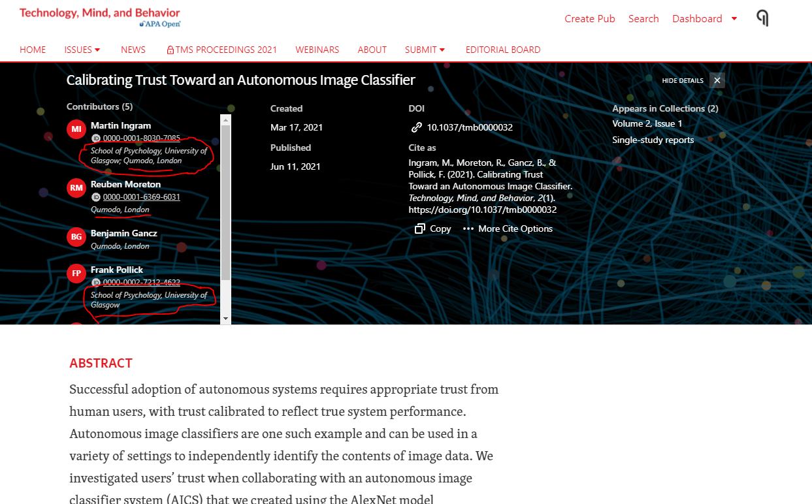Click the ORCID icon next to Frank Pollick

(x=95, y=282)
